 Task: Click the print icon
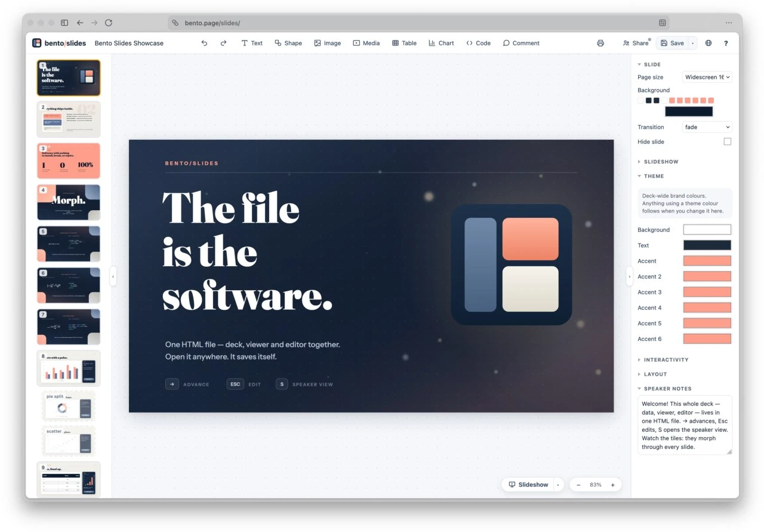(x=600, y=43)
